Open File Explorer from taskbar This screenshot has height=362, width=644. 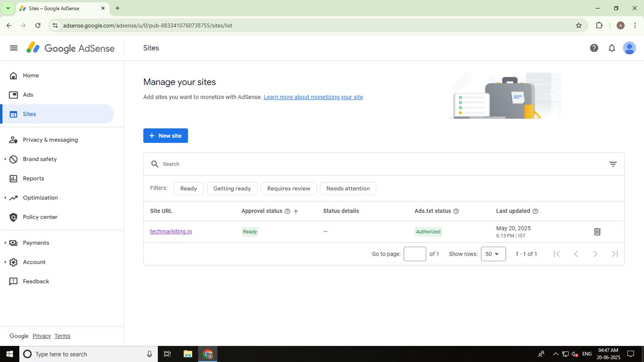click(188, 354)
